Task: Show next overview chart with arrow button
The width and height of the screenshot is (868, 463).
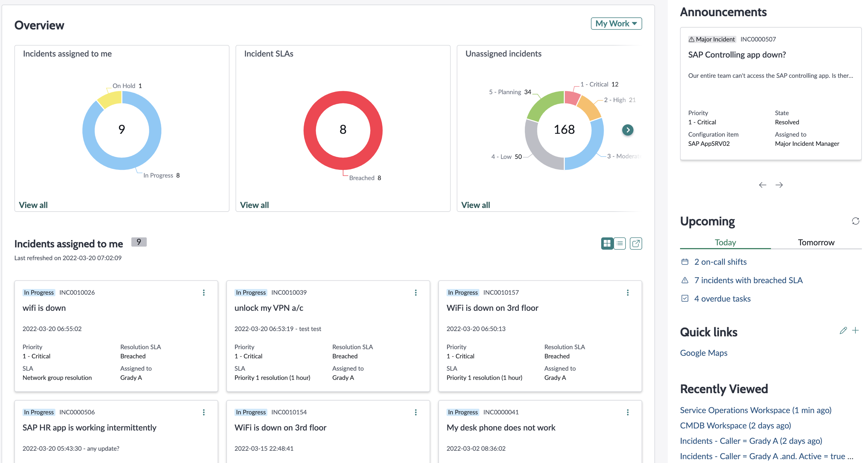Action: [x=627, y=130]
